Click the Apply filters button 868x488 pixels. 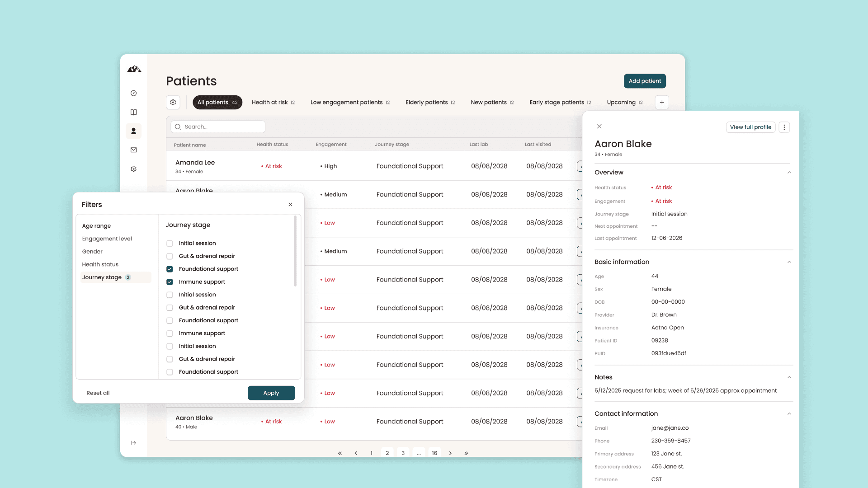[x=271, y=393]
